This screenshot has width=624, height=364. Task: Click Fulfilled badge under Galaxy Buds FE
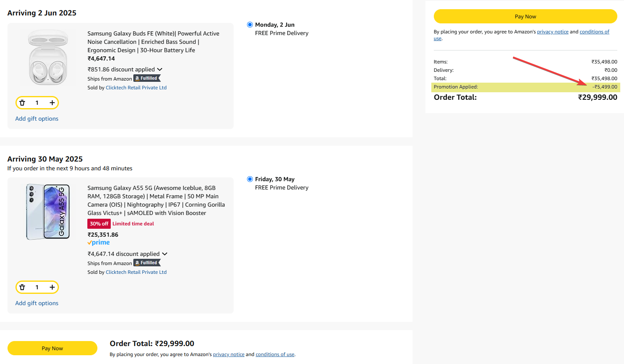pyautogui.click(x=147, y=78)
